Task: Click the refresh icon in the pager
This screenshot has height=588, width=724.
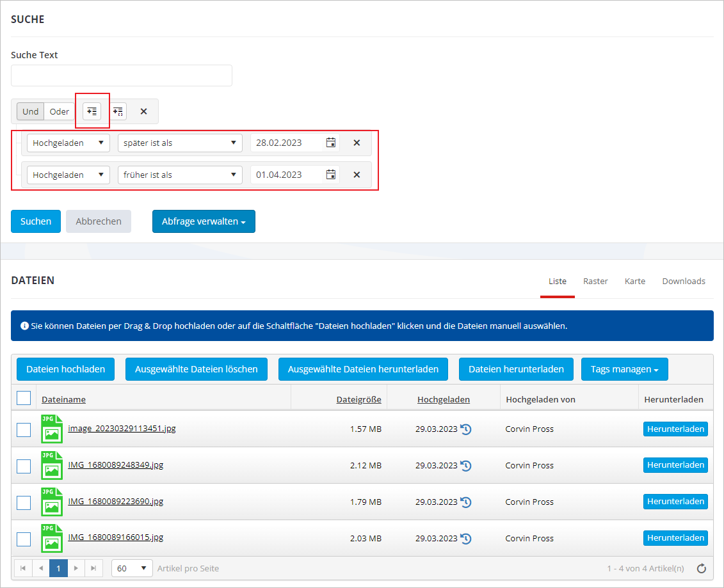Action: [702, 568]
